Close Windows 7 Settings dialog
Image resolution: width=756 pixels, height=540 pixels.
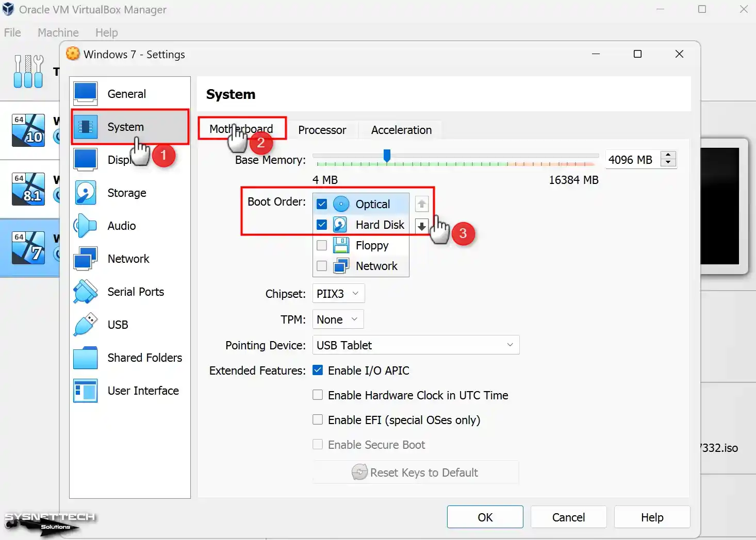(x=679, y=54)
